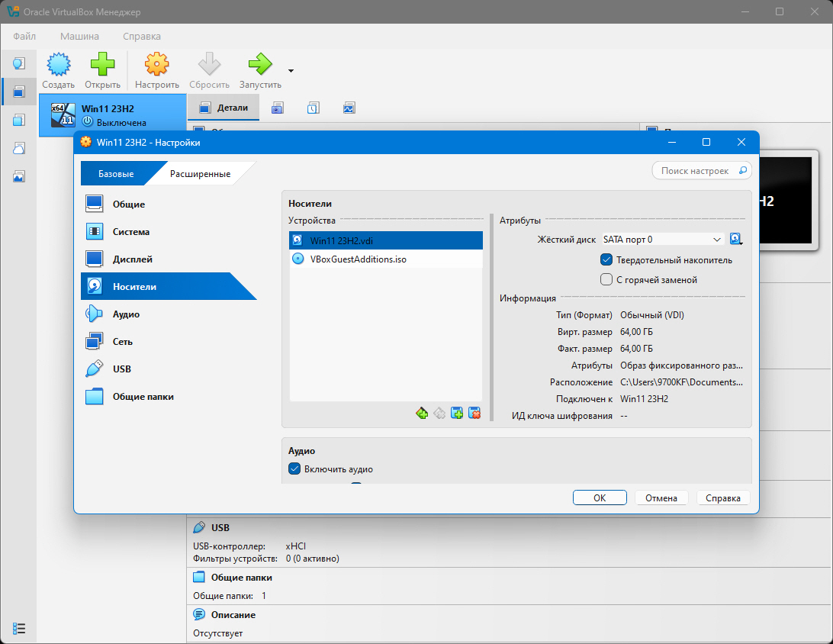Click the add attachment icon under Устройства
The width and height of the screenshot is (833, 644).
pos(422,413)
